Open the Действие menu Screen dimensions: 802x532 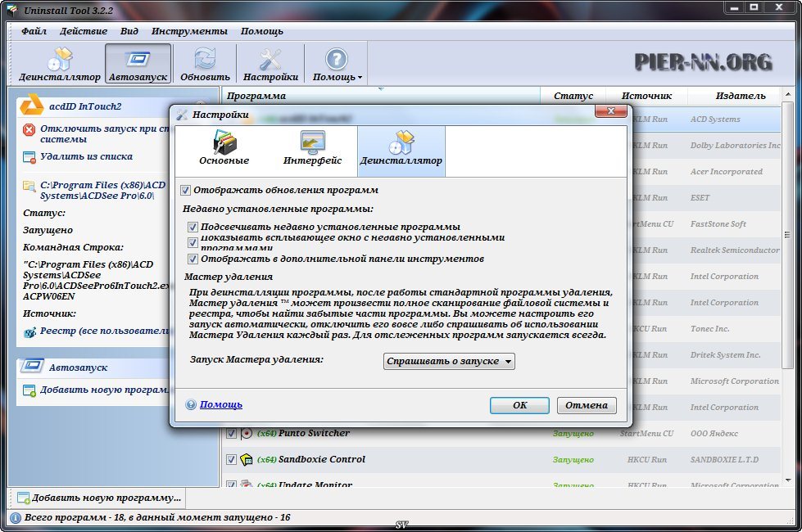[84, 31]
